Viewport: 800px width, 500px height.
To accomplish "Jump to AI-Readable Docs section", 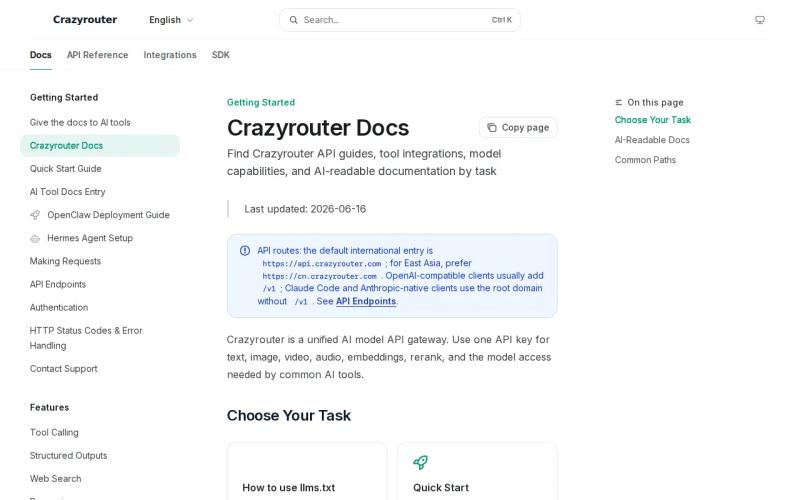I will (652, 140).
